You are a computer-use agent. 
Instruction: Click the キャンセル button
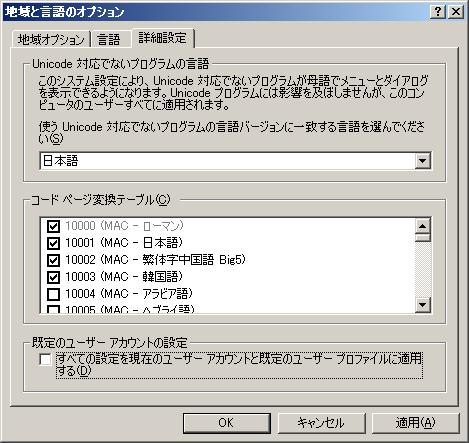pyautogui.click(x=321, y=423)
